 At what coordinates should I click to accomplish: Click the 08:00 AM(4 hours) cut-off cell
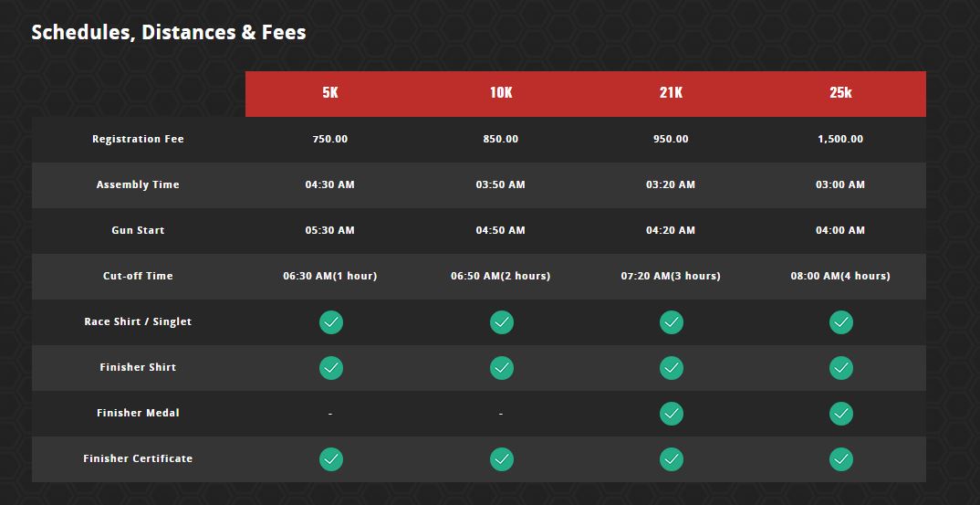coord(840,277)
